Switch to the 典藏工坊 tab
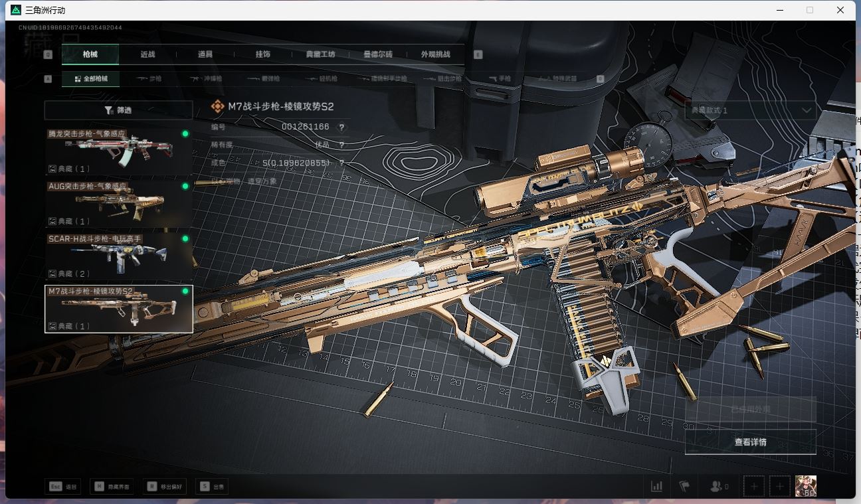The height and width of the screenshot is (504, 861). pos(322,54)
